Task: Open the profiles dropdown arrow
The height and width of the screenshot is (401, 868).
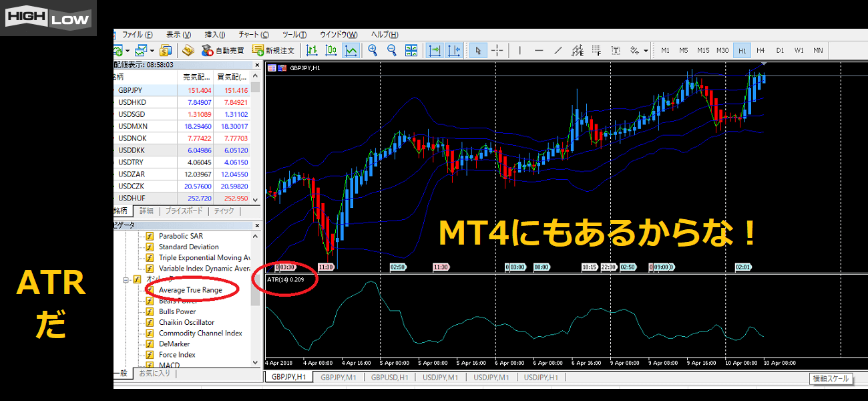Action: click(x=152, y=51)
